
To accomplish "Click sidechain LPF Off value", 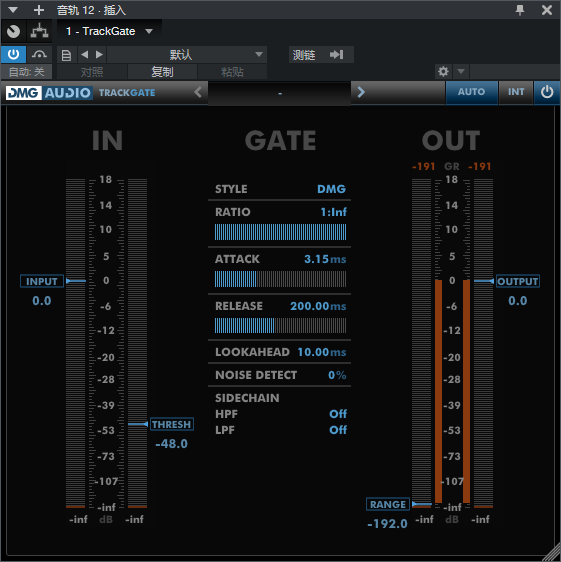I will coord(338,430).
